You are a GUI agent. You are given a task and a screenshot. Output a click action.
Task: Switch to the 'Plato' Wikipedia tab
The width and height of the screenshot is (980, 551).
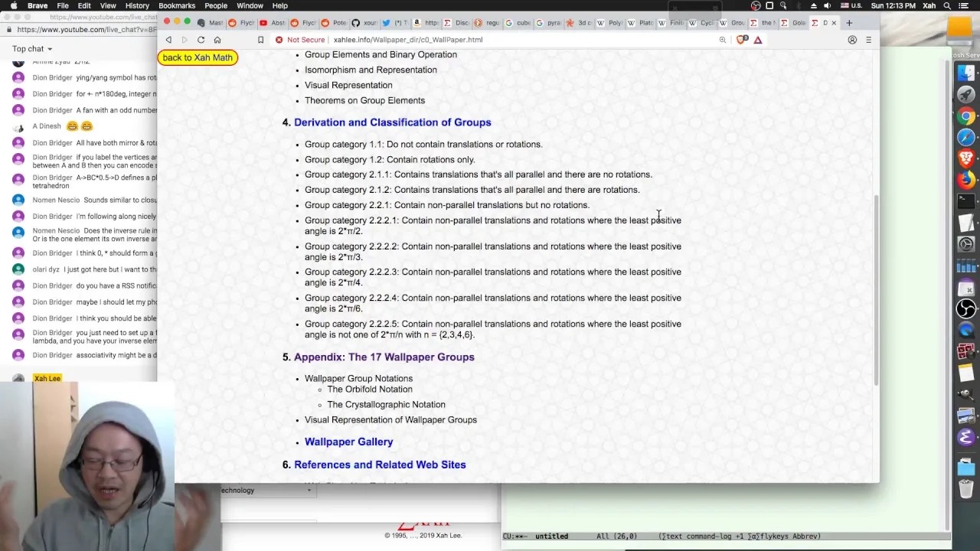click(x=642, y=23)
